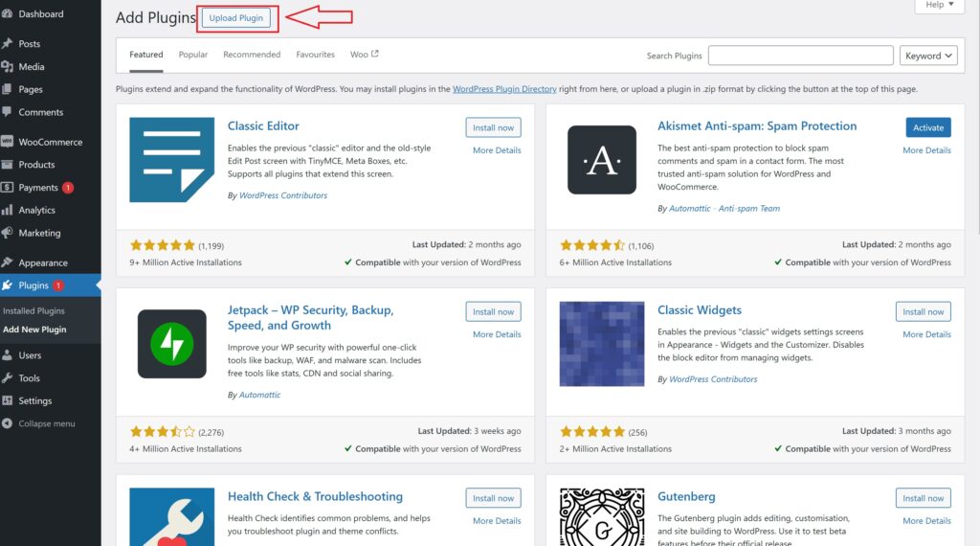Open Analytics in the admin sidebar
Image resolution: width=980 pixels, height=546 pixels.
[37, 210]
